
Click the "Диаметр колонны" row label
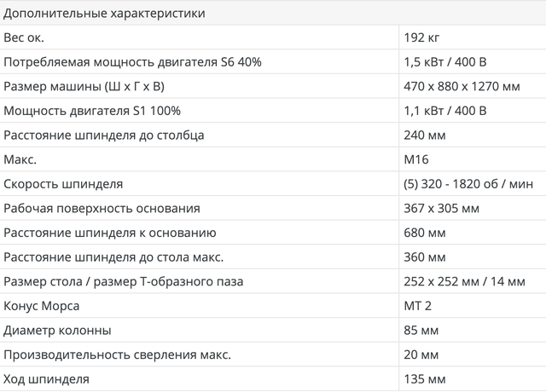click(58, 331)
